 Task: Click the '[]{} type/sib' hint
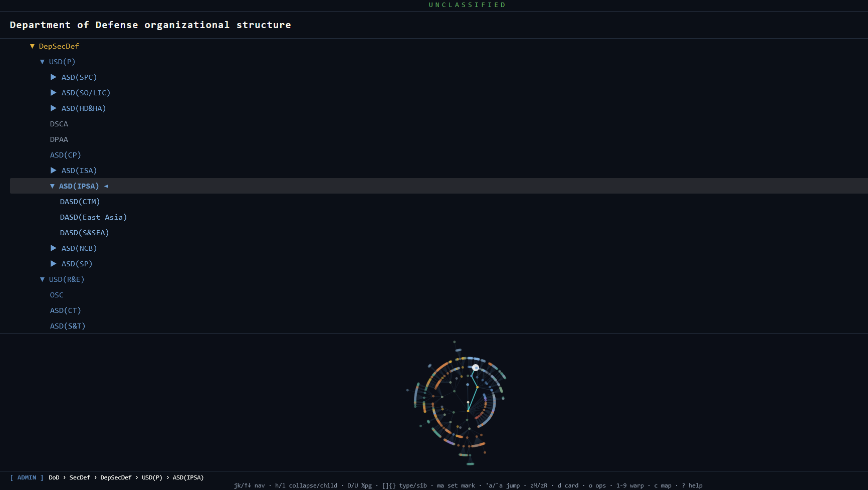pos(404,485)
